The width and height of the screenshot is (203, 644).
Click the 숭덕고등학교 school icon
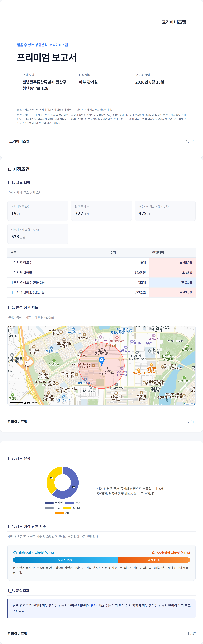coord(85,379)
